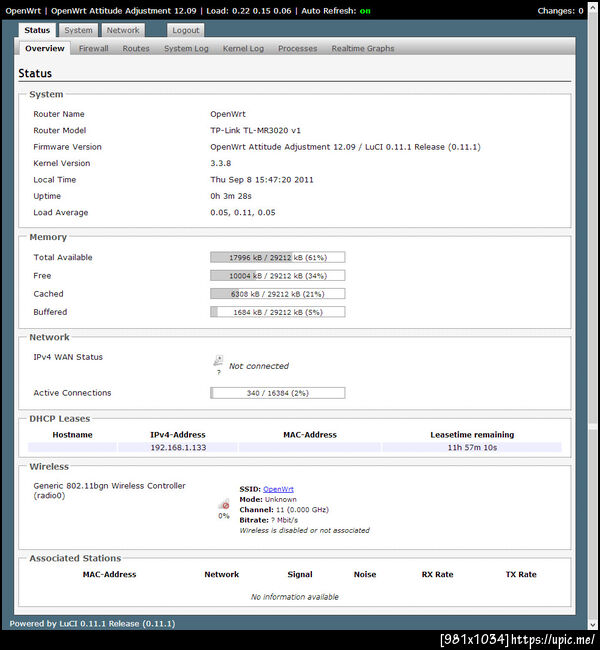Click the IPv4-Address column header

point(178,435)
